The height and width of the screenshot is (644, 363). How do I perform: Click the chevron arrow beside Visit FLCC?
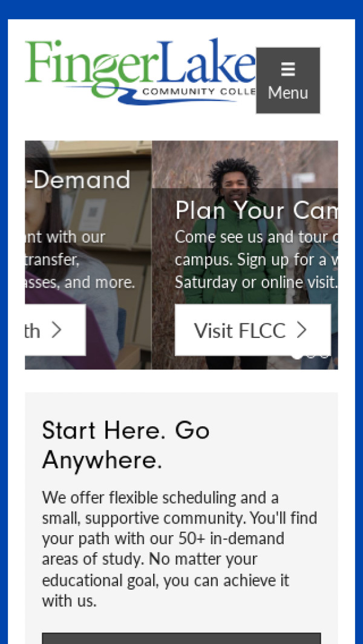click(x=302, y=330)
